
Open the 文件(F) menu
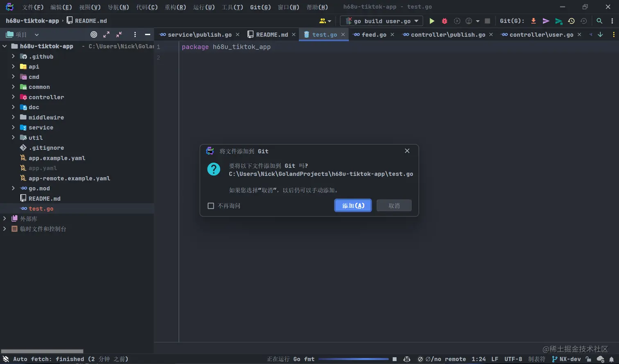(x=33, y=7)
